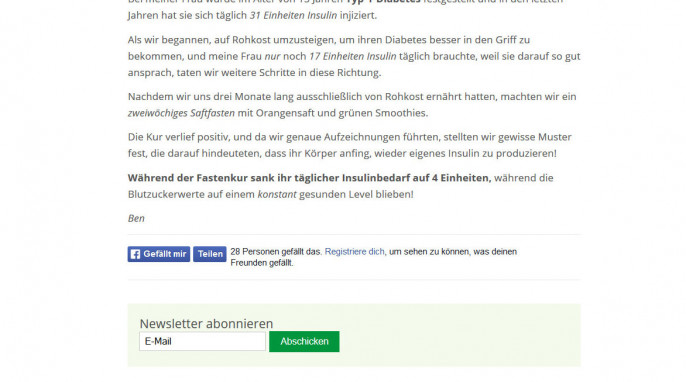Click italic text 'zweiwöchiges Saftfasten'
686x382 pixels.
click(x=181, y=113)
